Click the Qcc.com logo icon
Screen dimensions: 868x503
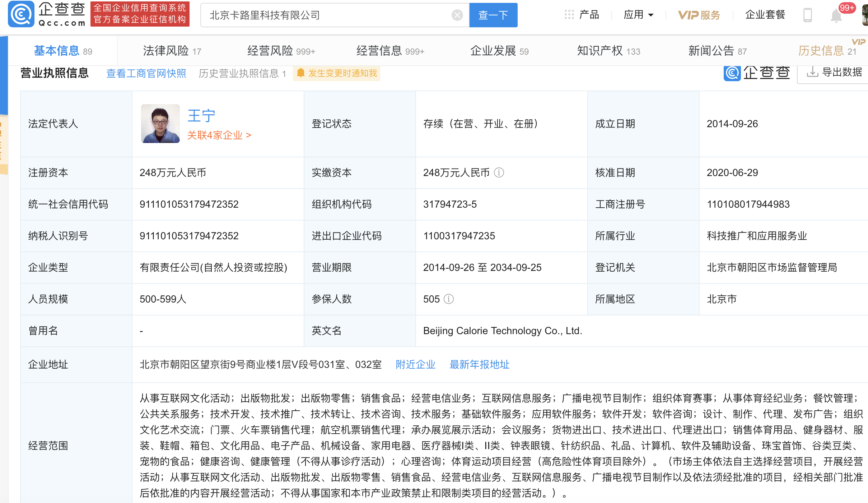pos(21,14)
